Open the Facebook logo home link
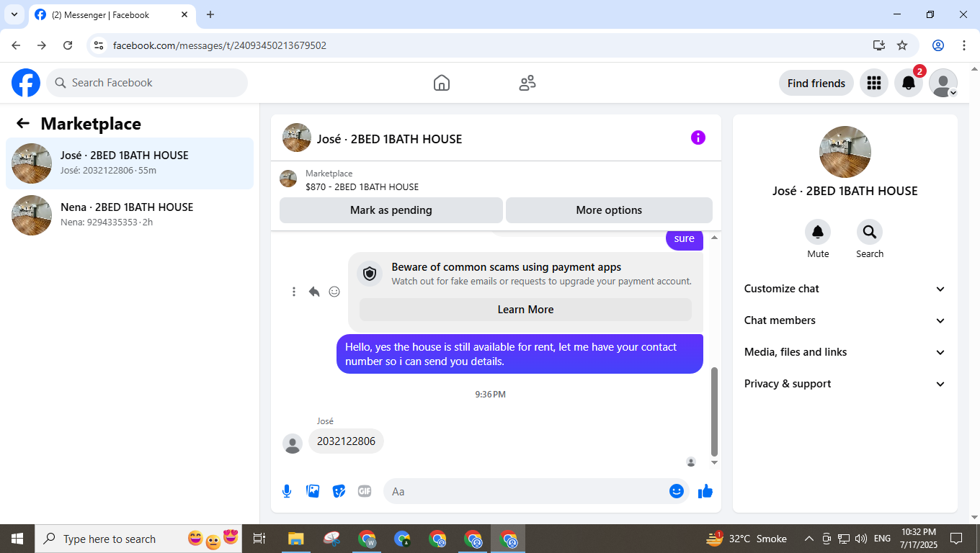The height and width of the screenshot is (553, 980). (26, 83)
